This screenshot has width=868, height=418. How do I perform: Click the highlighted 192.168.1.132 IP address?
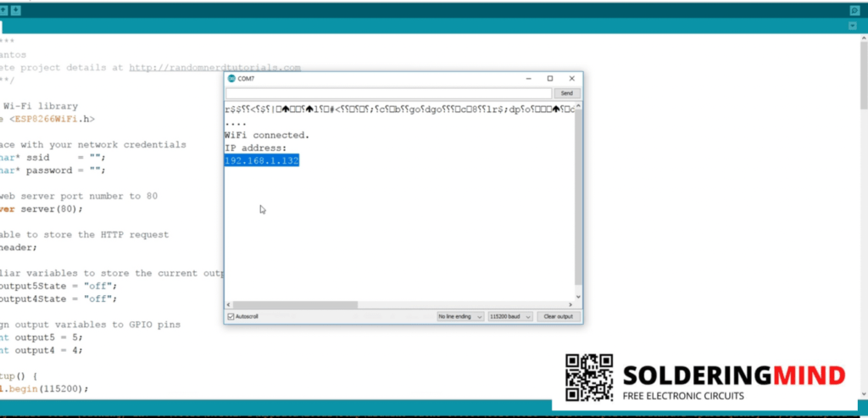[x=262, y=160]
